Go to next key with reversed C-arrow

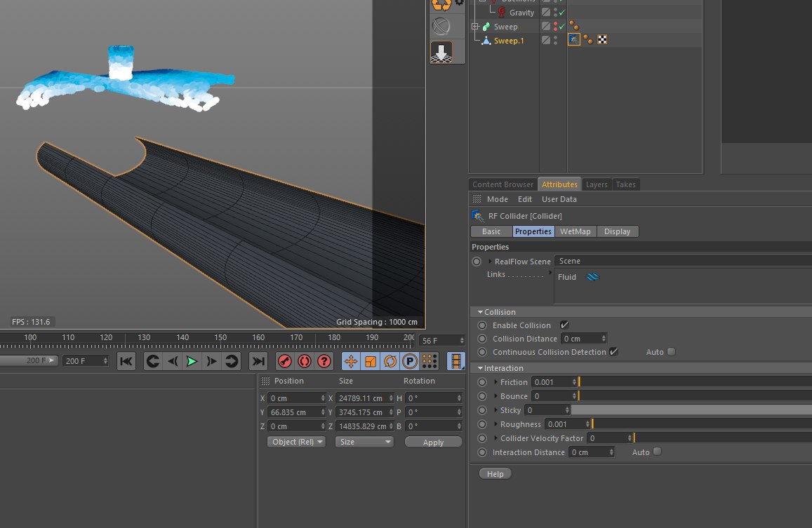pyautogui.click(x=232, y=361)
